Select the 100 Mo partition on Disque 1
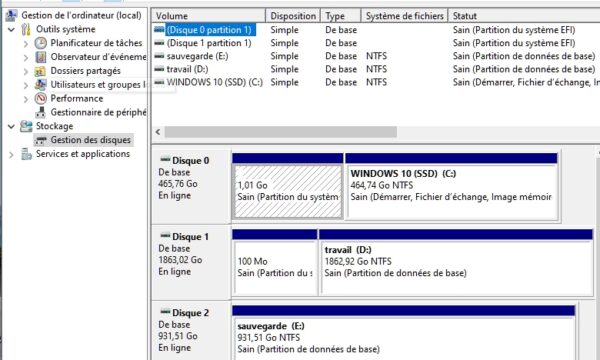The height and width of the screenshot is (360, 600). 274,267
